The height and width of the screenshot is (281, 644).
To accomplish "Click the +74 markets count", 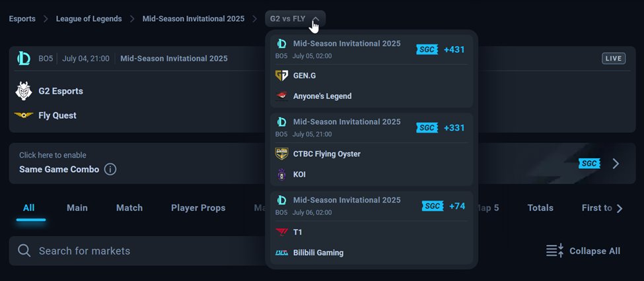I will tap(457, 206).
